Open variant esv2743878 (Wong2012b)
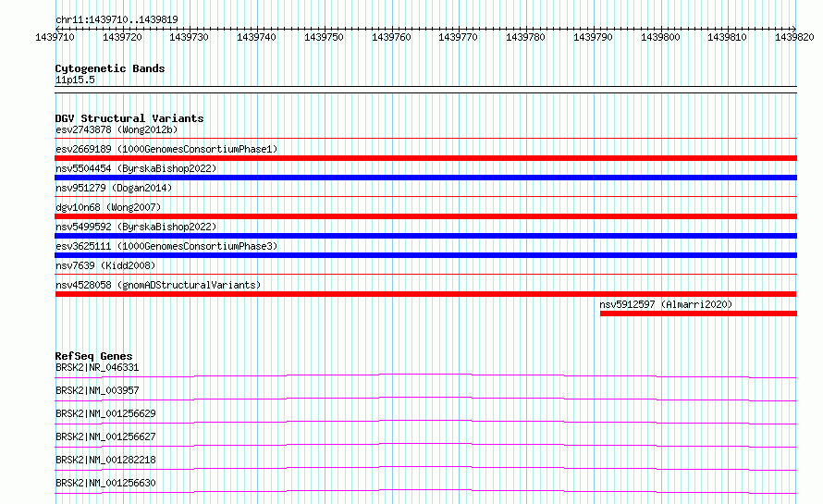 pyautogui.click(x=117, y=129)
